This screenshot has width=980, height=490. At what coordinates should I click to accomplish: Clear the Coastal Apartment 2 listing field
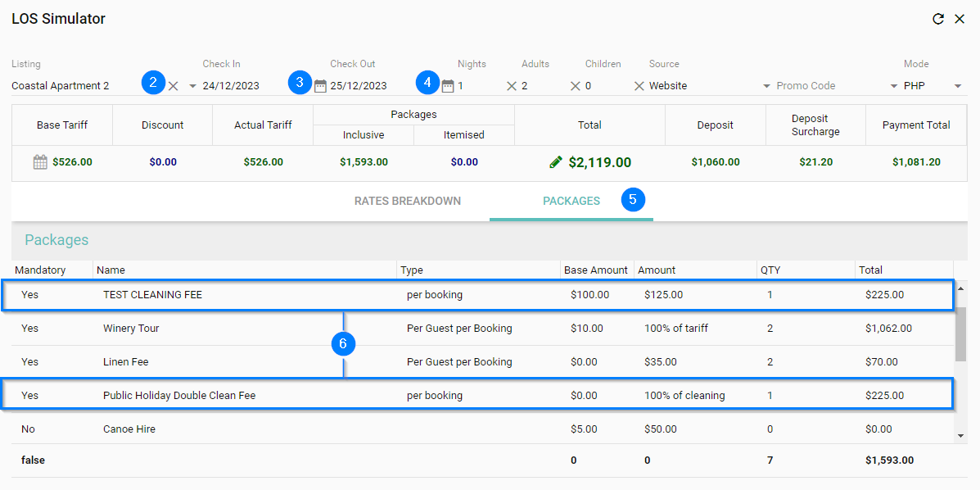pos(174,86)
